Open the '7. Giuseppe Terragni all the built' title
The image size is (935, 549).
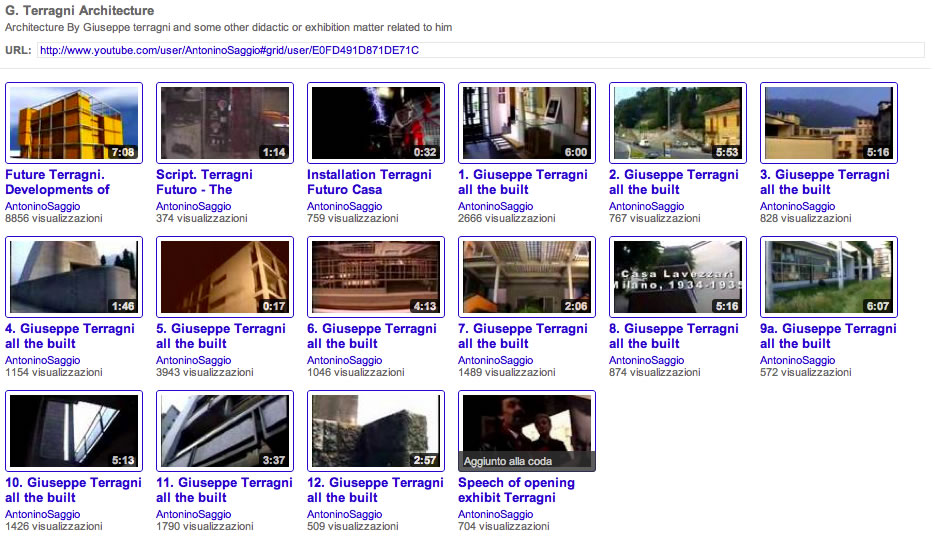[x=523, y=336]
